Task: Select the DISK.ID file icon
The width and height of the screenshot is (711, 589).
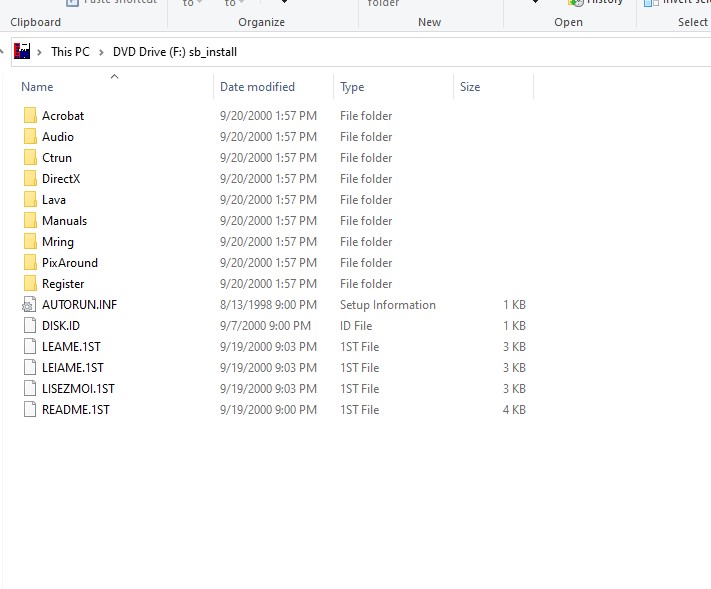Action: (x=29, y=326)
